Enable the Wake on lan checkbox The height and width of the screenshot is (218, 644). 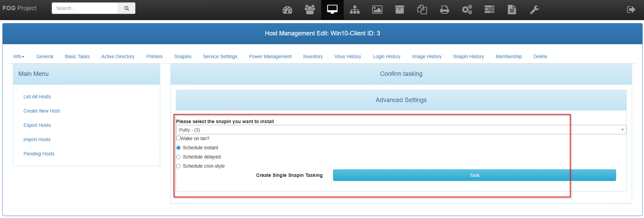click(x=178, y=138)
